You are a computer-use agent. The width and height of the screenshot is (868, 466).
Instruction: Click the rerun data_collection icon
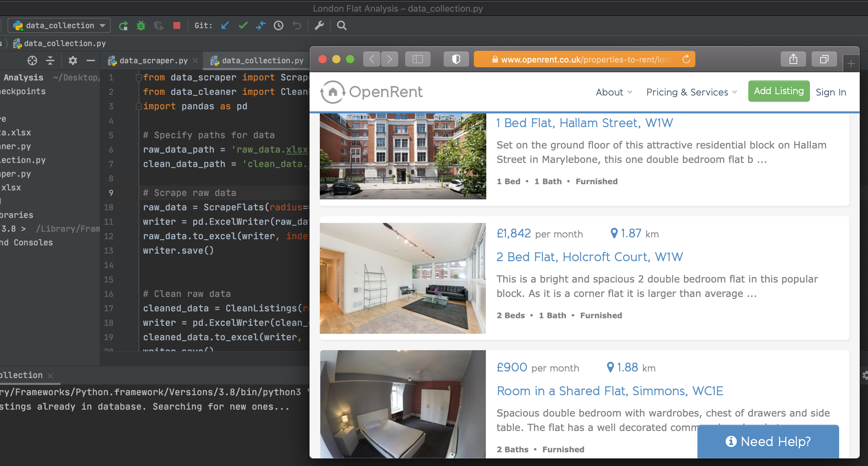(x=123, y=26)
